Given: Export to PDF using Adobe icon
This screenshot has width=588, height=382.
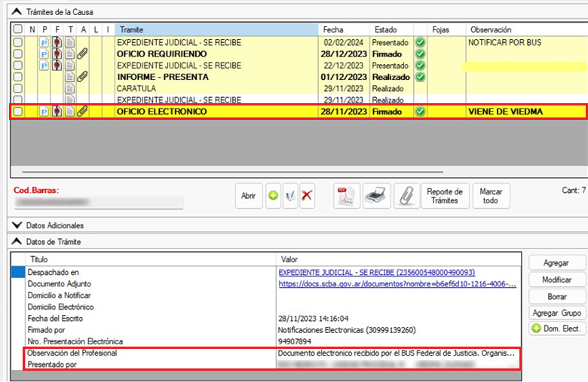Looking at the screenshot, I should point(346,196).
